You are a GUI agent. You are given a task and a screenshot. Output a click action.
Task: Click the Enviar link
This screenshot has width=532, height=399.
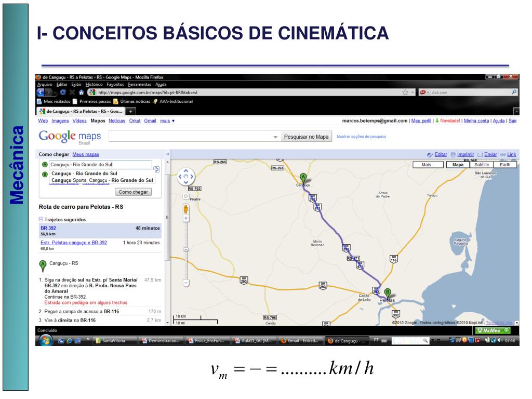[490, 154]
